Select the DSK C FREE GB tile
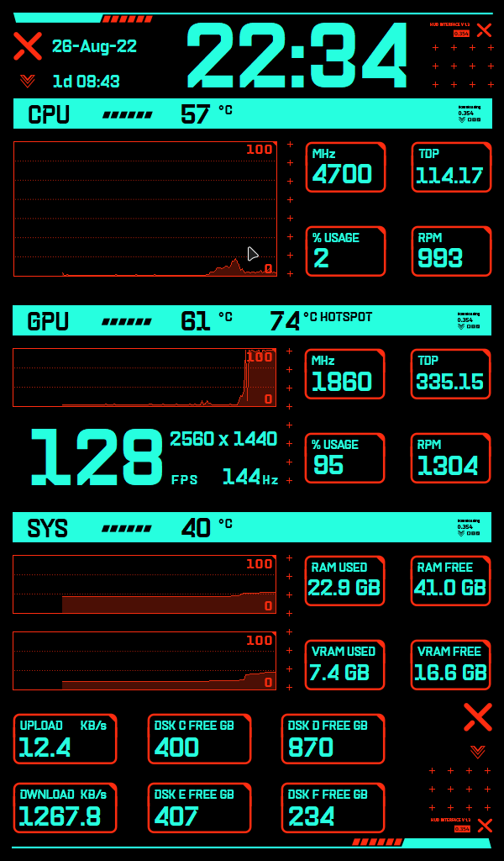 (x=199, y=739)
